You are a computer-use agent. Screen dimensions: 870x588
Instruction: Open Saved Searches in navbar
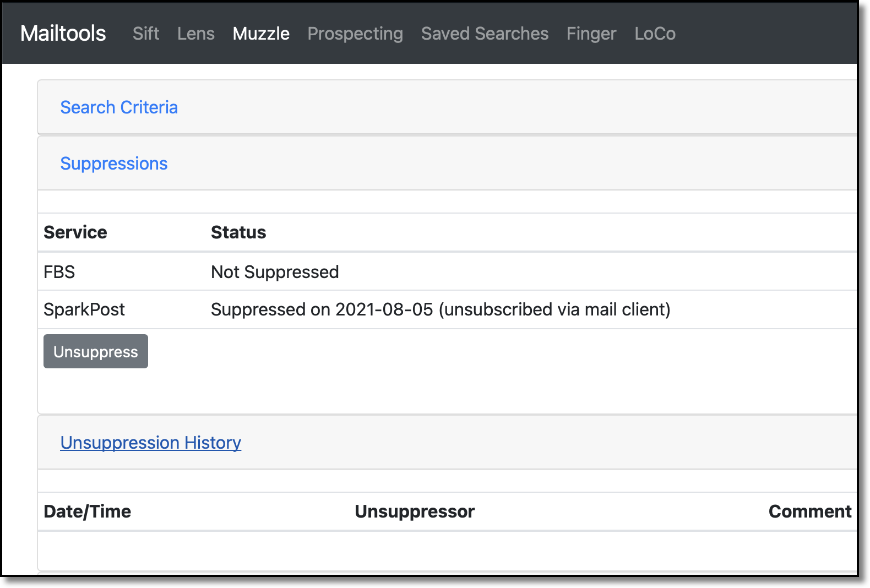click(485, 34)
